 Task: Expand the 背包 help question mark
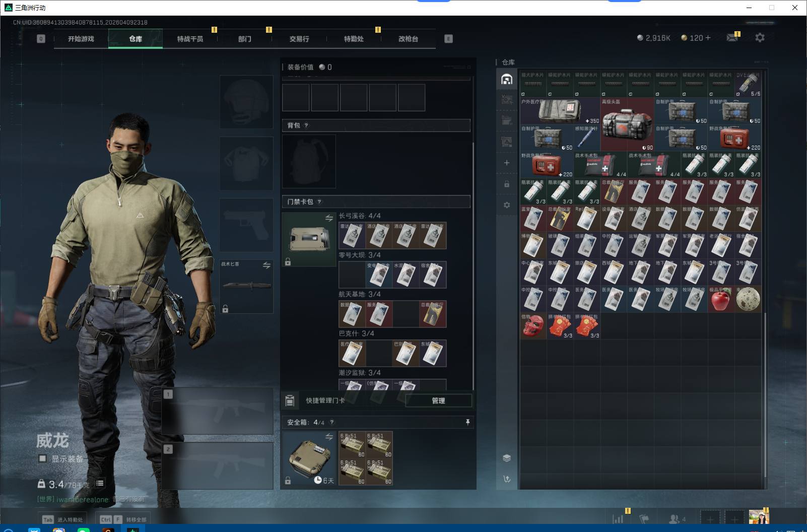point(306,125)
